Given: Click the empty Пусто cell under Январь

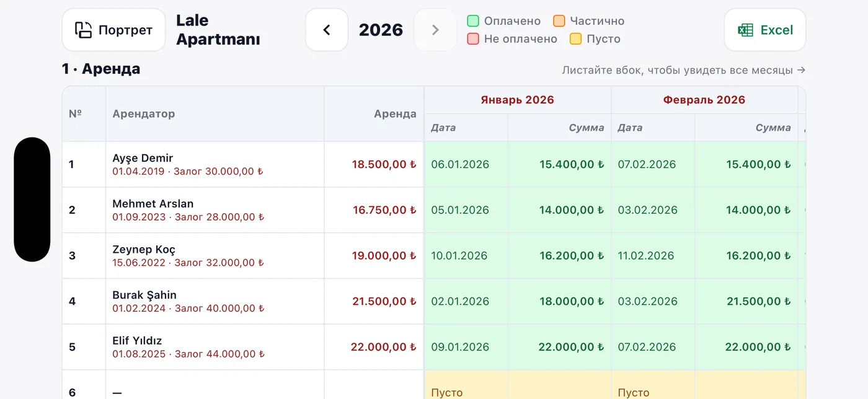Looking at the screenshot, I should 447,393.
